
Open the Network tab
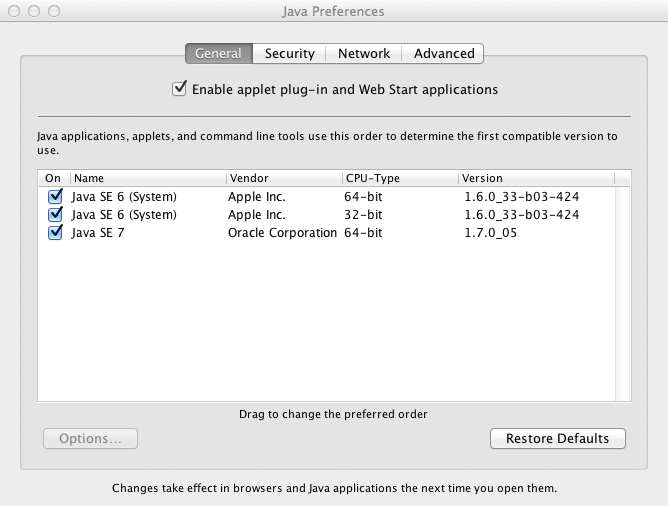coord(364,53)
